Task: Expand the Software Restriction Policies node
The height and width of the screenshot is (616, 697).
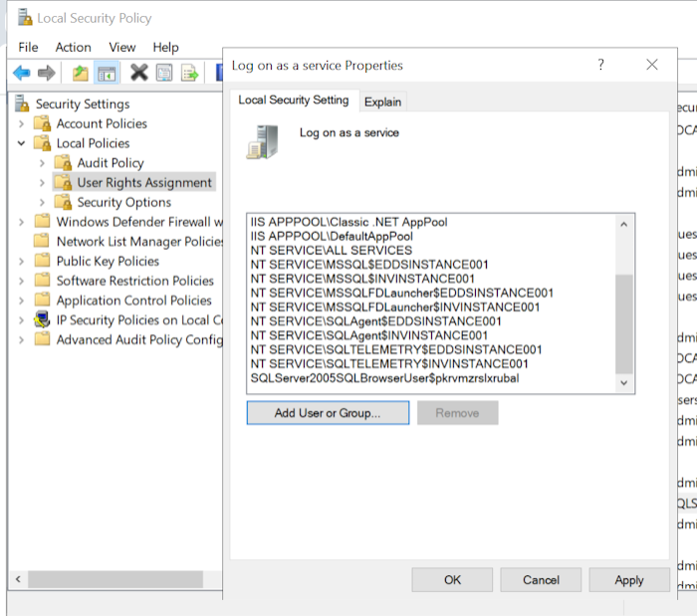Action: pyautogui.click(x=21, y=281)
